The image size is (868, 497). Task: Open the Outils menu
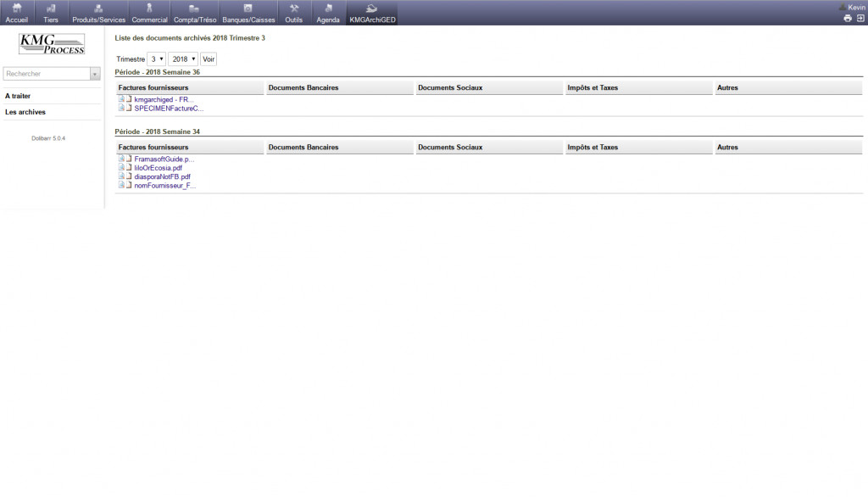[294, 13]
